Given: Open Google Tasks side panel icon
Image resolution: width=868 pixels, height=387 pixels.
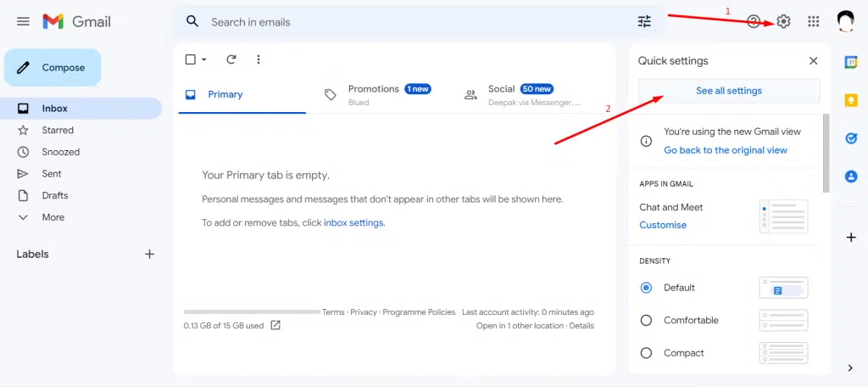Looking at the screenshot, I should [851, 138].
